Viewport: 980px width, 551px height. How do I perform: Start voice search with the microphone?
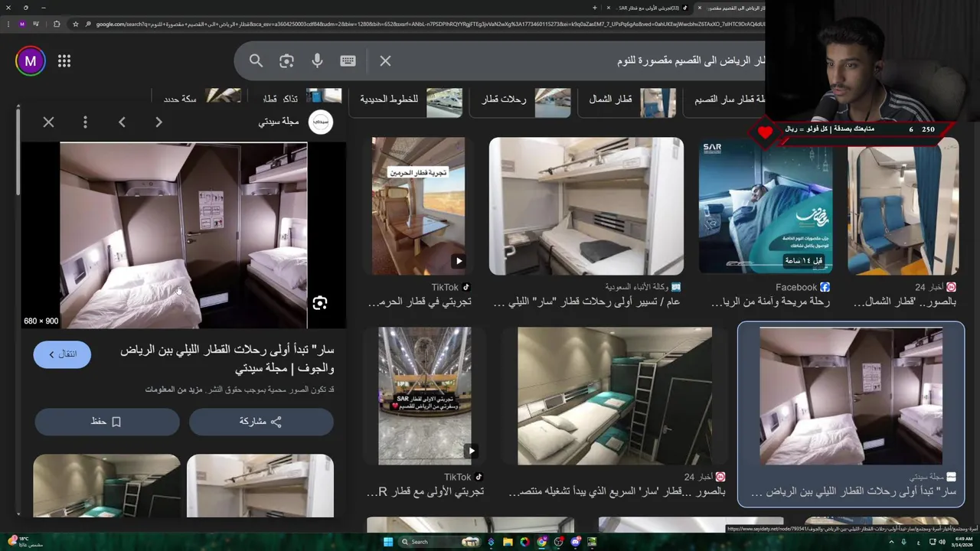(317, 61)
